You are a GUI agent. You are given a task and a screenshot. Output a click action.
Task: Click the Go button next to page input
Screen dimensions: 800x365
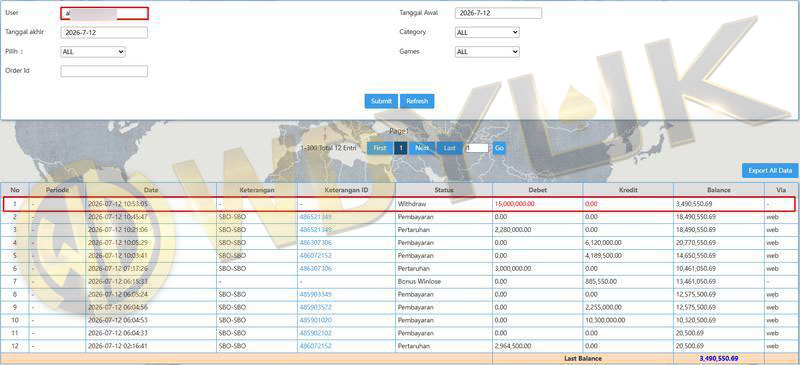[499, 148]
